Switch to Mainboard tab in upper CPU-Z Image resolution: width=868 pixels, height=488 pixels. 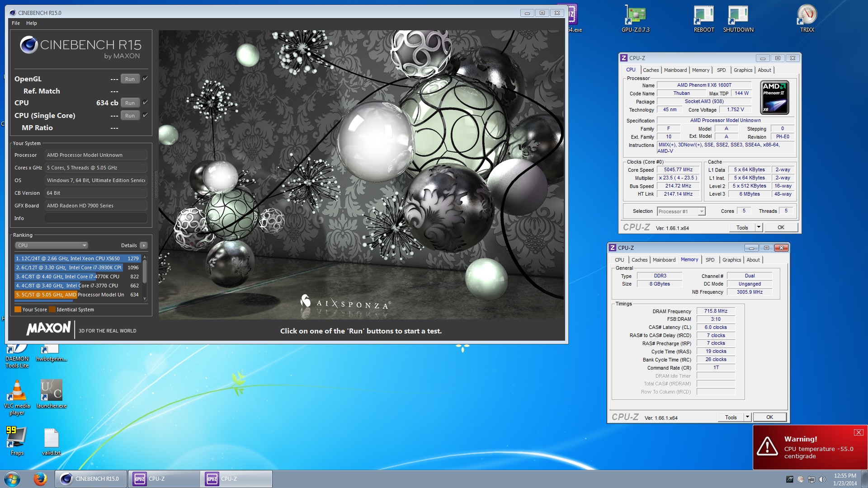675,70
